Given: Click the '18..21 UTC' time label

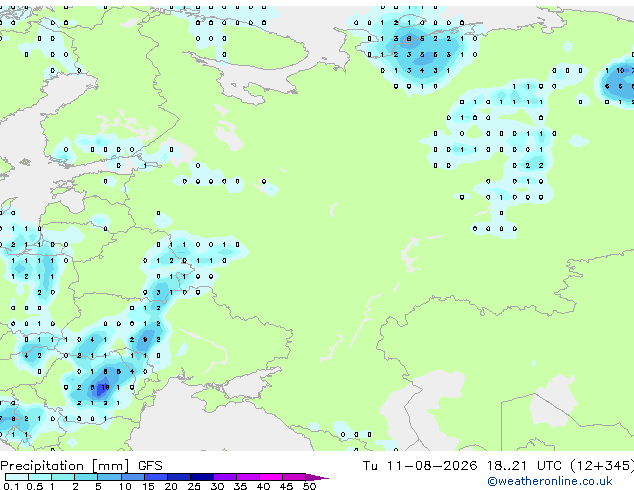Looking at the screenshot, I should click(524, 466).
